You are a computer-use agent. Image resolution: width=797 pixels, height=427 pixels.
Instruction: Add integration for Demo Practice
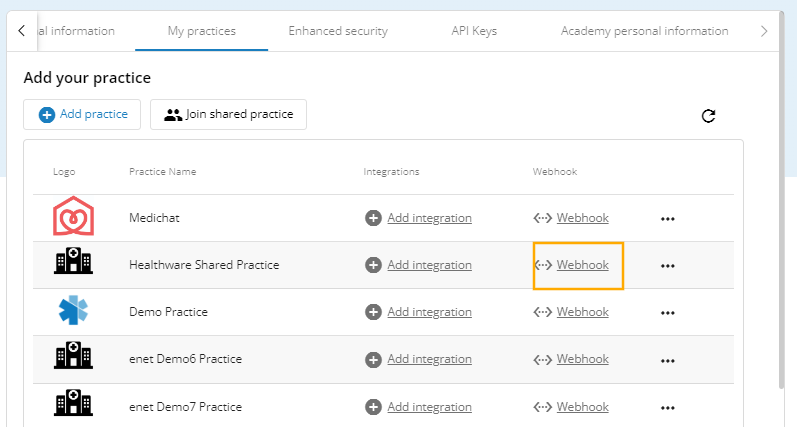429,312
